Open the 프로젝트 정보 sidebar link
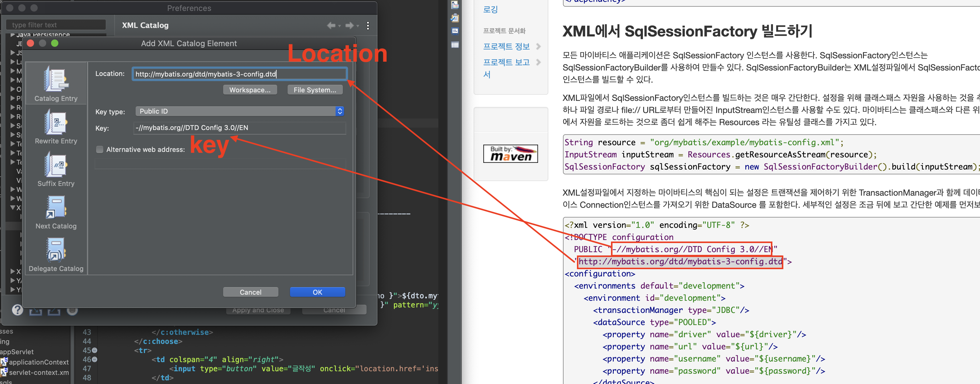The image size is (980, 384). [x=506, y=46]
